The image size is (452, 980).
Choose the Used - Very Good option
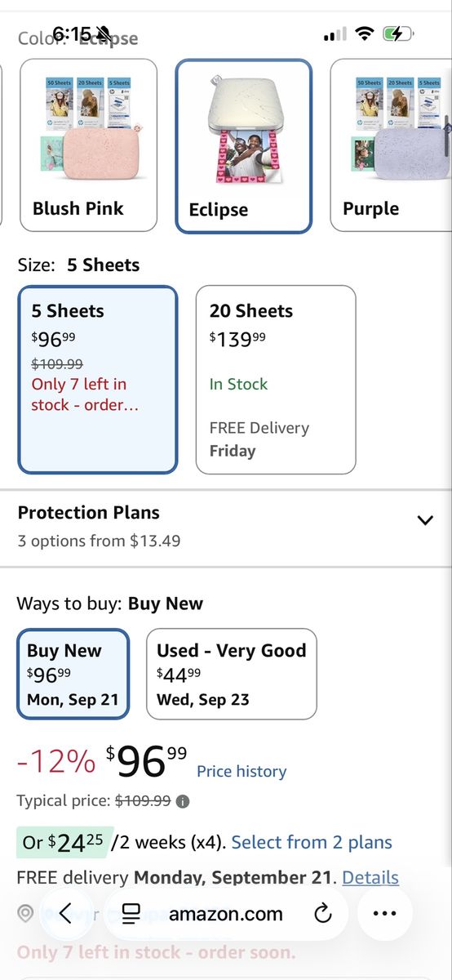[231, 674]
